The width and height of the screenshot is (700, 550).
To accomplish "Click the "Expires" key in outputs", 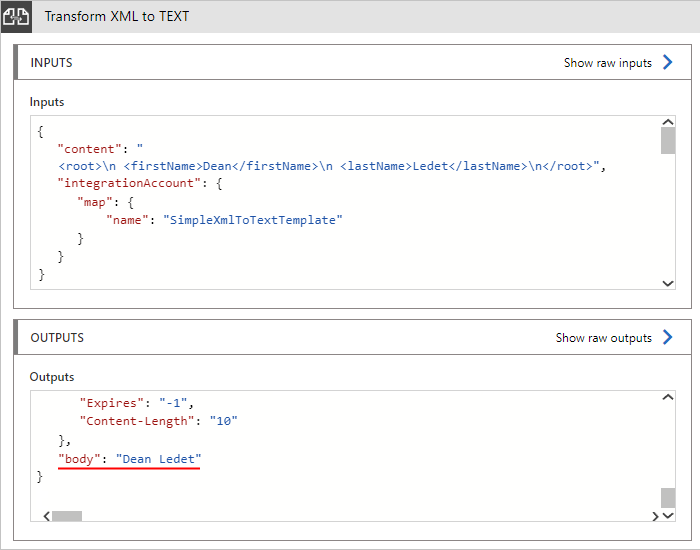I will pos(111,403).
